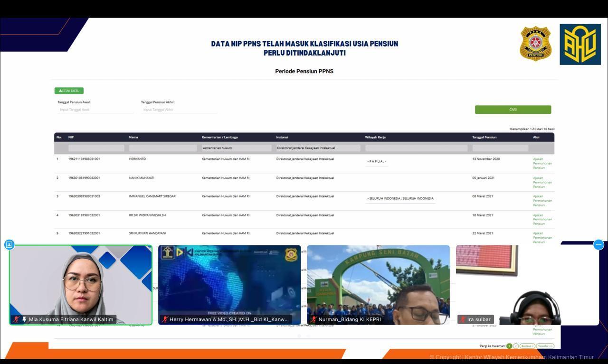The height and width of the screenshot is (364, 608).
Task: Select Nurman_Bidang KI KEPRI video thumbnail
Action: click(x=378, y=285)
